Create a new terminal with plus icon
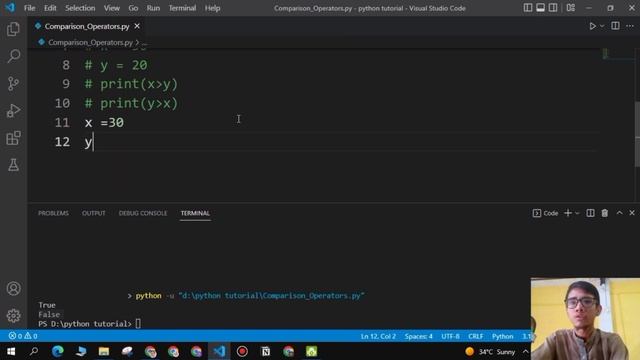This screenshot has width=640, height=360. [568, 213]
